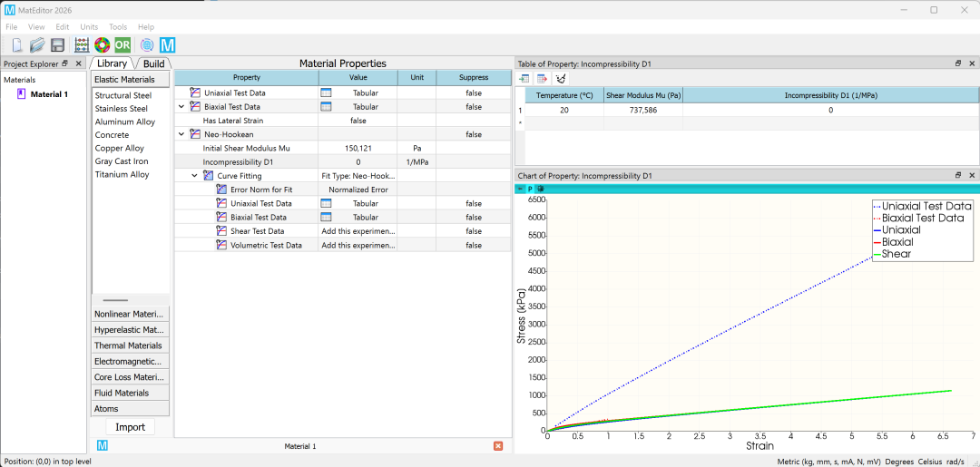
Task: Import table data icon in property table
Action: click(x=524, y=79)
